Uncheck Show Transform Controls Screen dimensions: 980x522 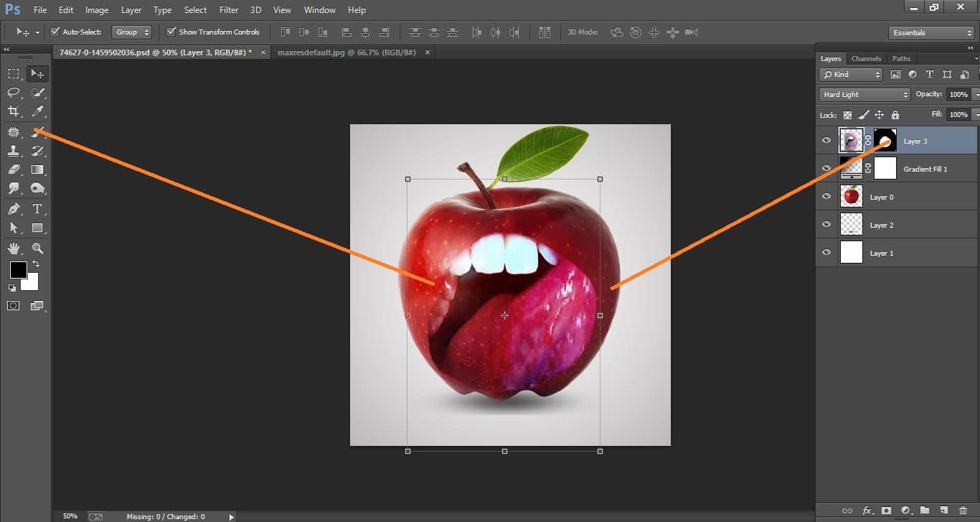(171, 32)
